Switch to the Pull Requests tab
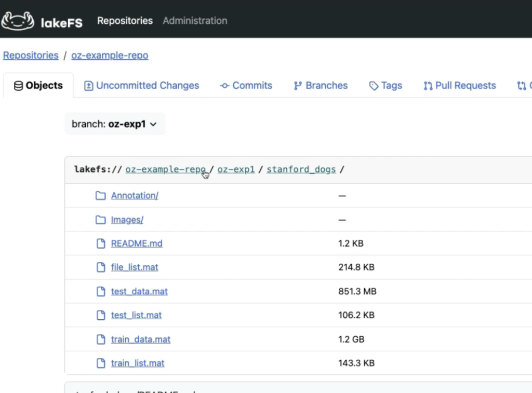The image size is (532, 393). (x=460, y=86)
